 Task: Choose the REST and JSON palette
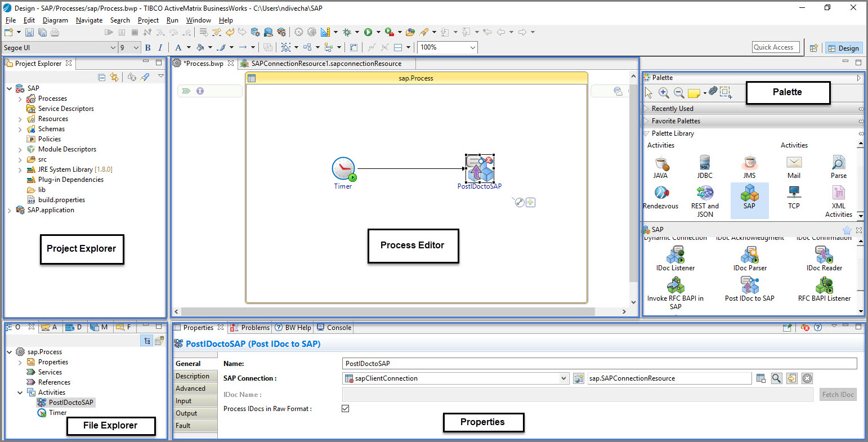pyautogui.click(x=705, y=202)
